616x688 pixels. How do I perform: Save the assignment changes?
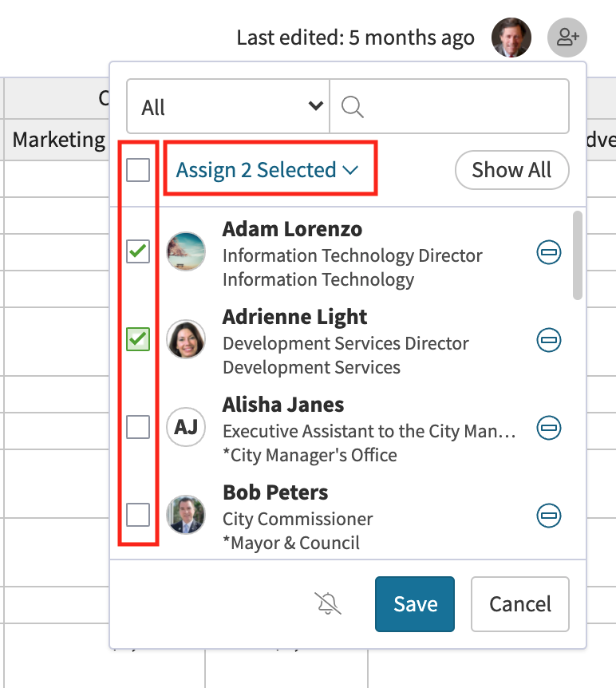[414, 604]
